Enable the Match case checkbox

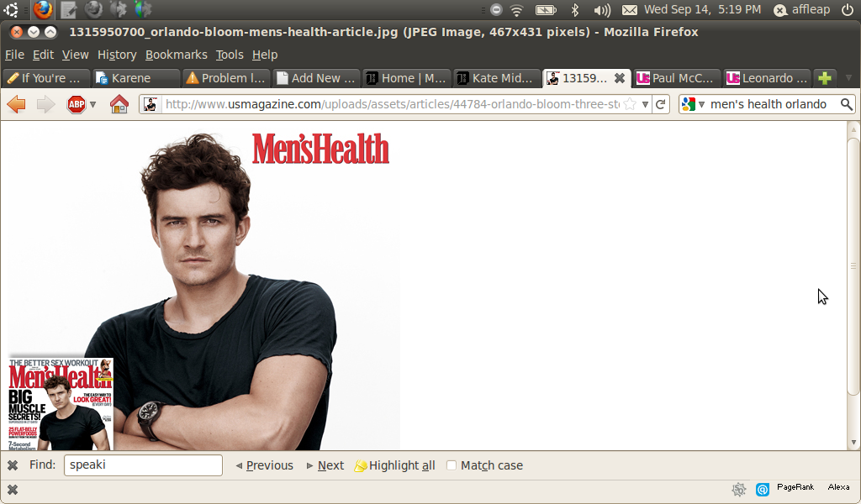coord(452,465)
